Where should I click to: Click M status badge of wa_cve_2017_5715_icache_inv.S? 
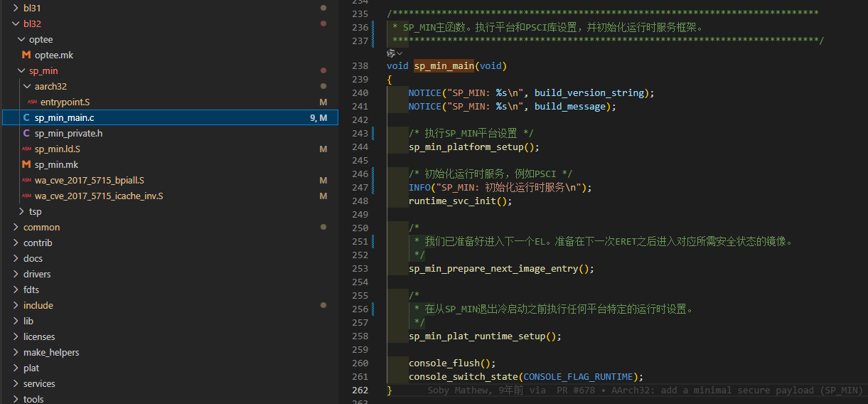(323, 196)
